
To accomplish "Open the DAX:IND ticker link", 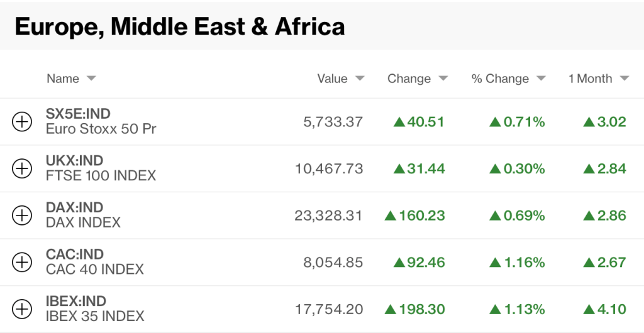I will 74,207.
